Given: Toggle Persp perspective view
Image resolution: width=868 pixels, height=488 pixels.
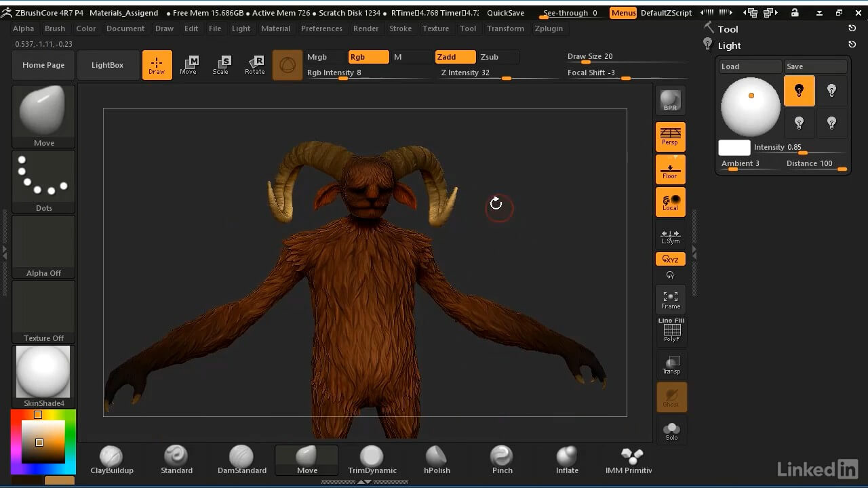Looking at the screenshot, I should click(670, 137).
